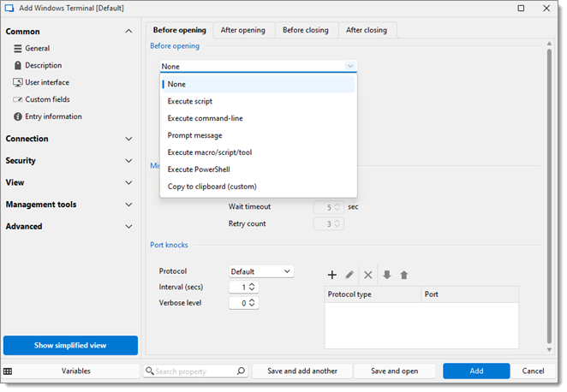Click Save and open button

tap(395, 371)
